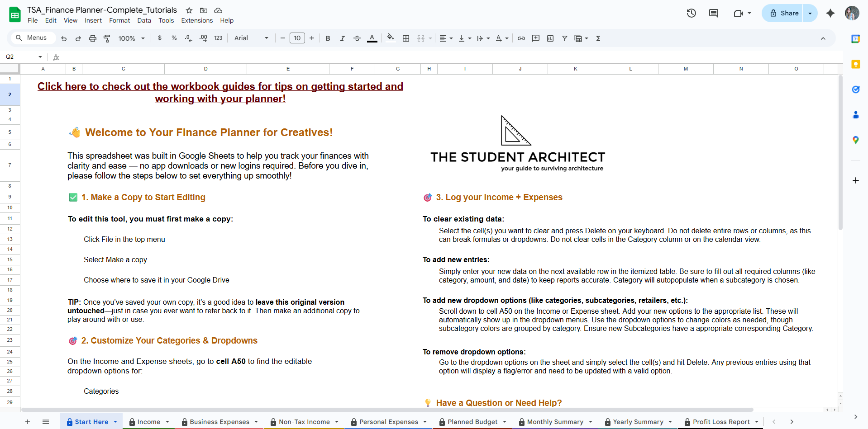The image size is (868, 429).
Task: Open the Arial font family dropdown
Action: point(251,38)
